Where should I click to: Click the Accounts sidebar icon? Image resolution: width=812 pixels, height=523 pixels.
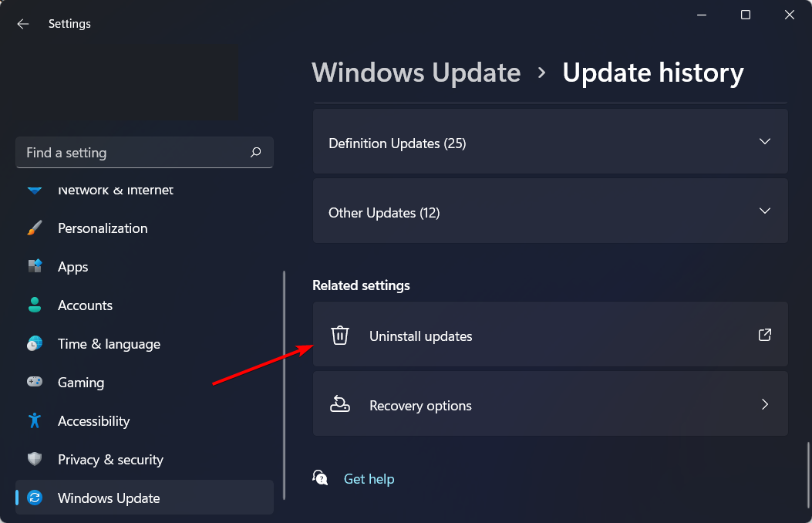coord(35,305)
